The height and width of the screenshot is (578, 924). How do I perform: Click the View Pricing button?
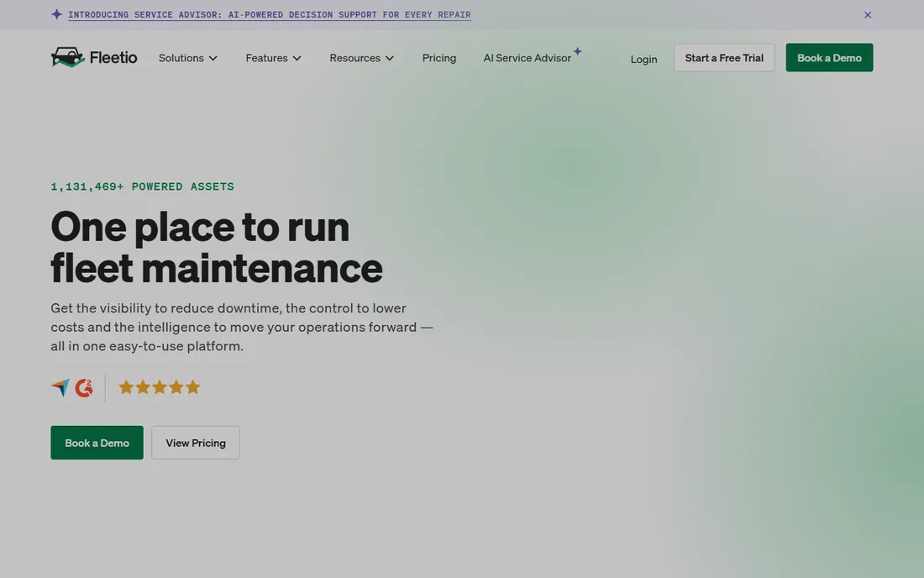click(196, 443)
